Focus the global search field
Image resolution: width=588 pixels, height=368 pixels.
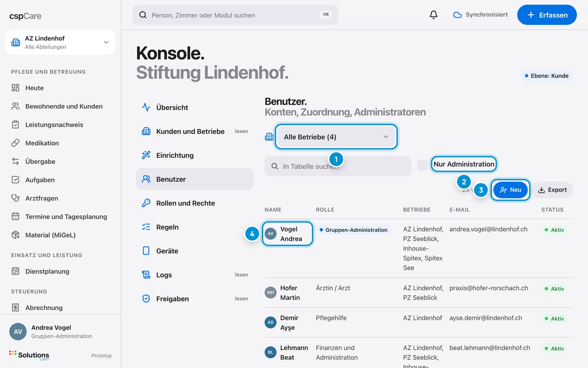click(x=235, y=15)
